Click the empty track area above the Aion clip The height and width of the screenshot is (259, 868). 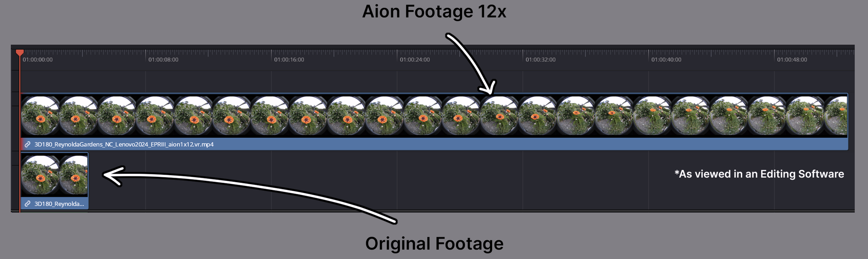(434, 81)
